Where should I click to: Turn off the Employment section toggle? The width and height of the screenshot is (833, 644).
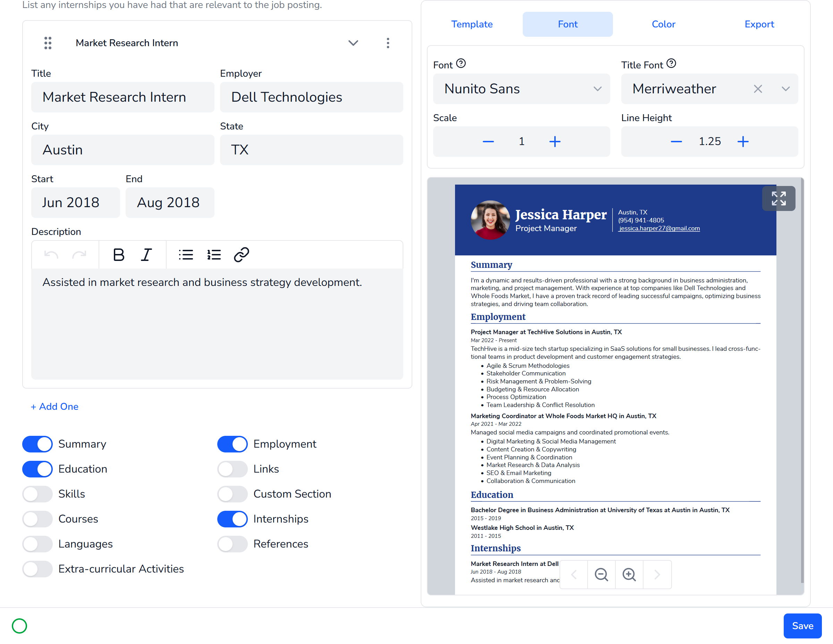coord(232,444)
